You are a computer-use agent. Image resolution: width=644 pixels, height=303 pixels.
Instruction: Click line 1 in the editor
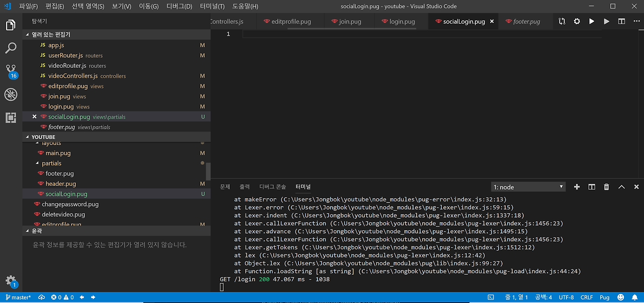422,34
